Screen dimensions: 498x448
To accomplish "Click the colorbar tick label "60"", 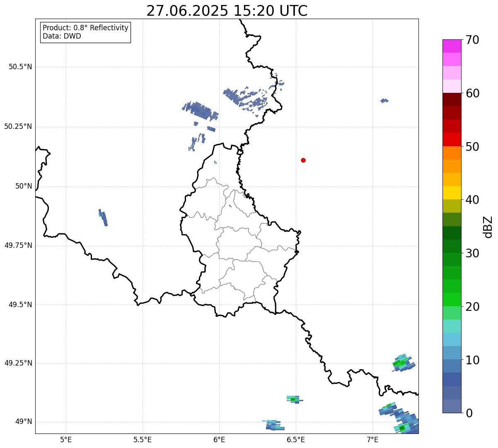I will click(473, 93).
